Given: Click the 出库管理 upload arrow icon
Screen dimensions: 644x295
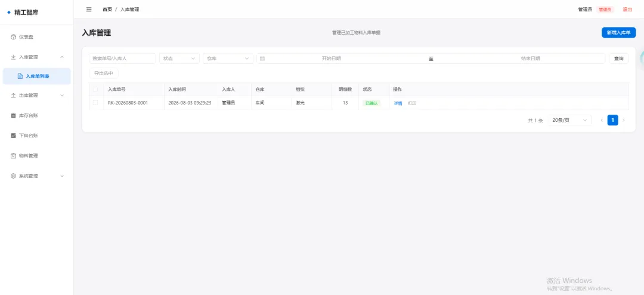Looking at the screenshot, I should (13, 96).
